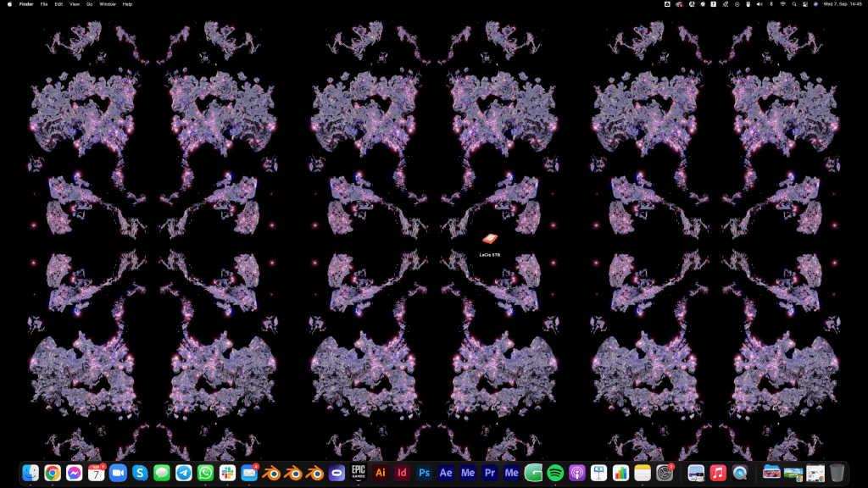868x488 pixels.
Task: Launch Telegram from the dock
Action: (x=184, y=473)
